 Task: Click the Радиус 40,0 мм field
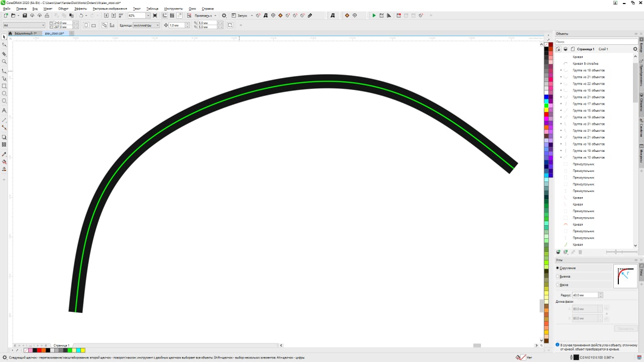click(585, 295)
